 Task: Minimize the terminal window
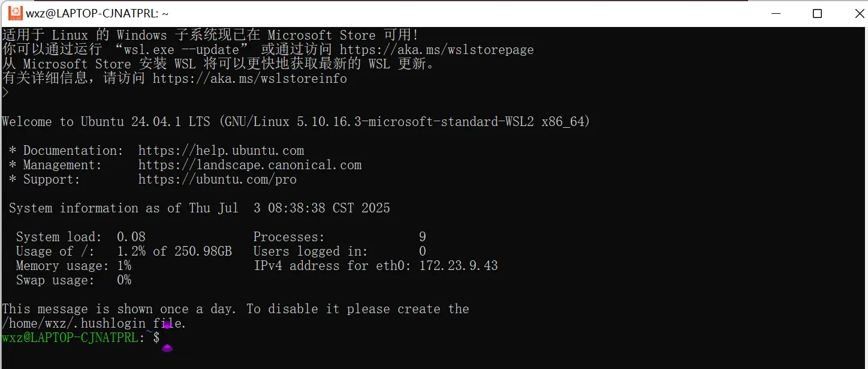[x=774, y=13]
